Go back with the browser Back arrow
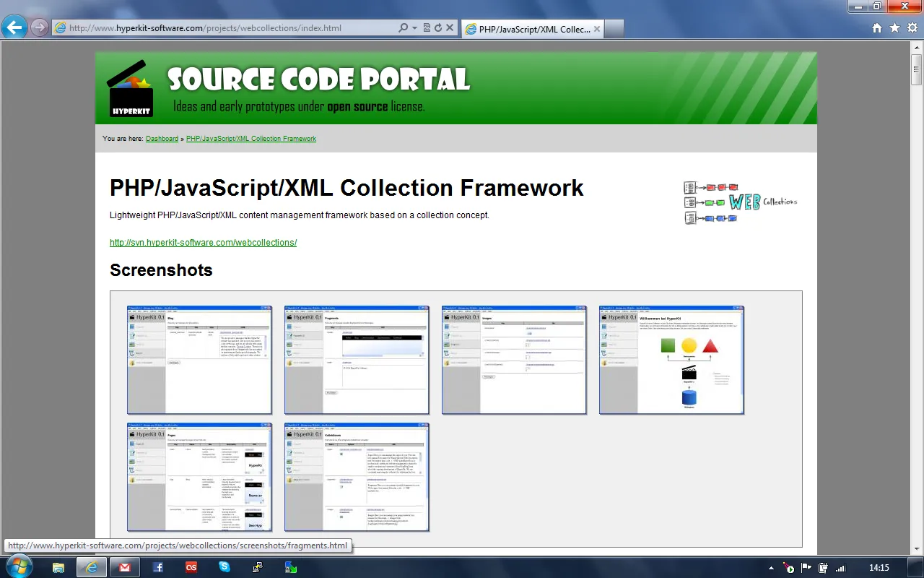This screenshot has width=924, height=578. (14, 27)
